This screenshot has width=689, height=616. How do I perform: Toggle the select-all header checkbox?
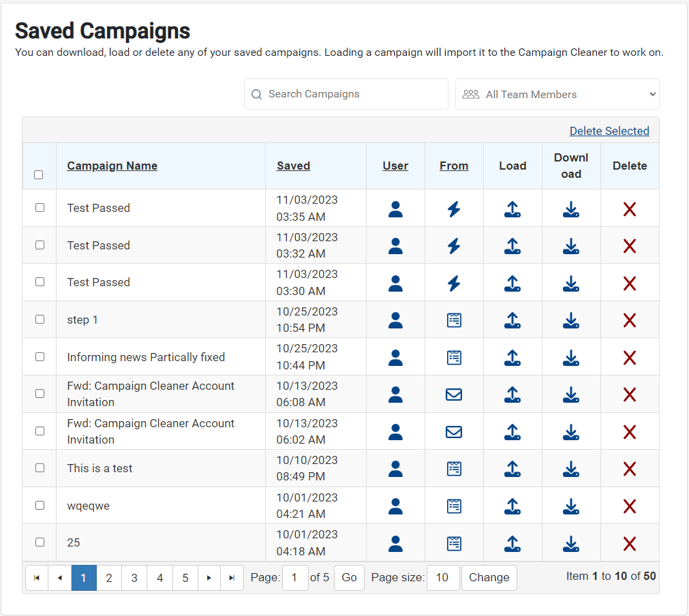[x=39, y=175]
